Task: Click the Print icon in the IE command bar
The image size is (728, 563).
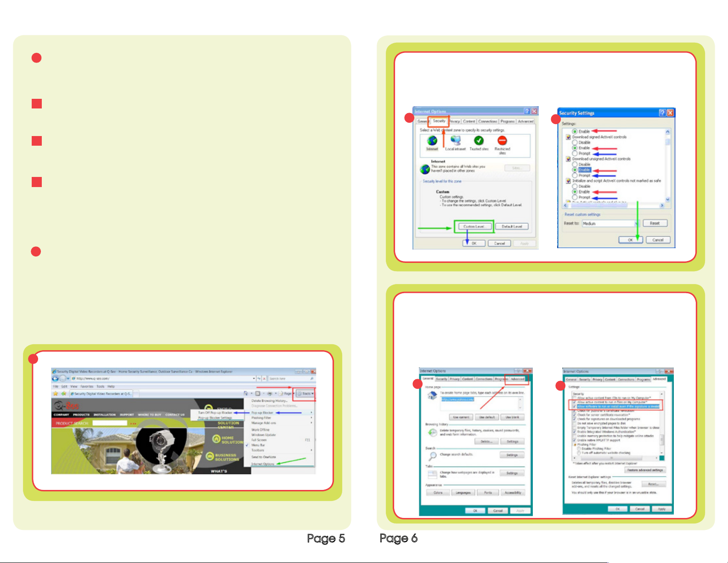Action: [270, 393]
